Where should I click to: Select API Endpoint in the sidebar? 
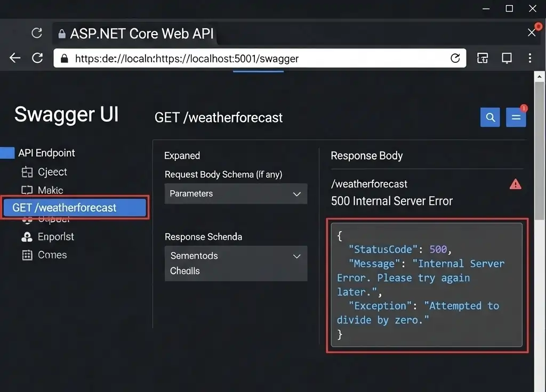point(46,153)
